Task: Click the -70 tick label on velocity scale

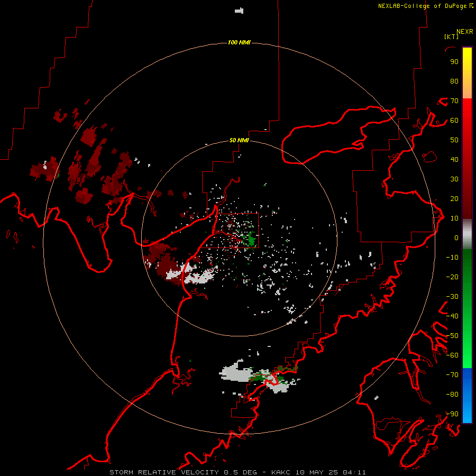Action: [x=452, y=375]
